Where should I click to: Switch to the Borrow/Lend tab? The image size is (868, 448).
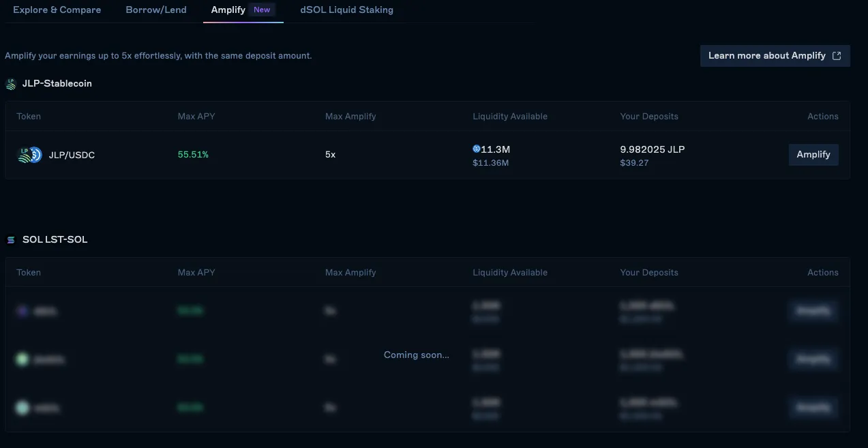(x=156, y=10)
